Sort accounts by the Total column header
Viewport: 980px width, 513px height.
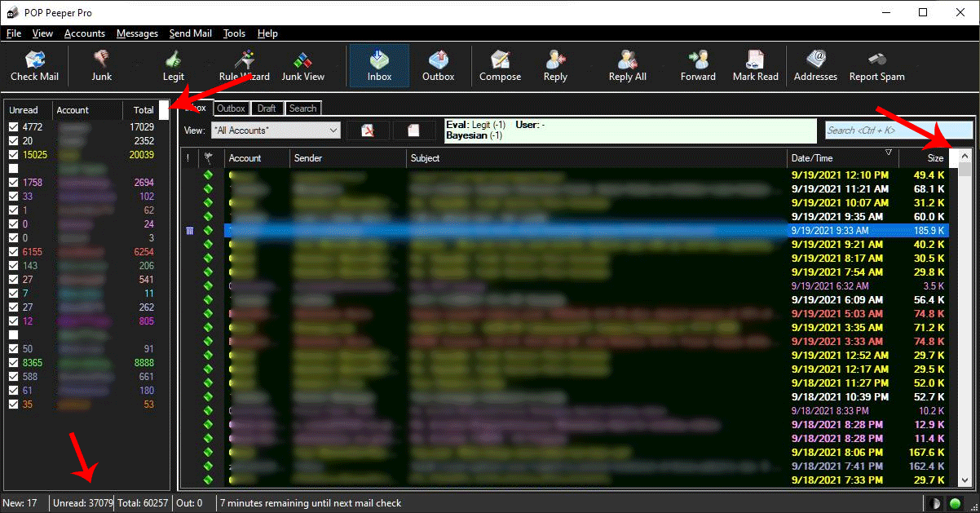coord(141,110)
